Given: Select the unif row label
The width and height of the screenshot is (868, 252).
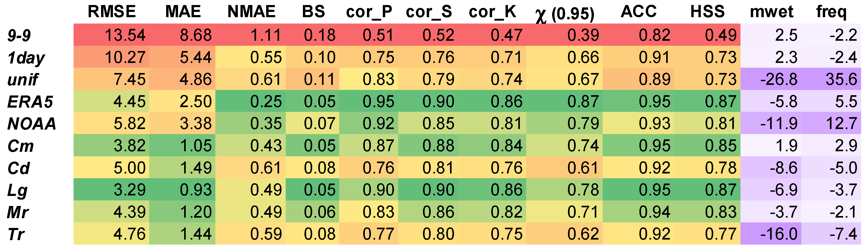Looking at the screenshot, I should coord(23,80).
